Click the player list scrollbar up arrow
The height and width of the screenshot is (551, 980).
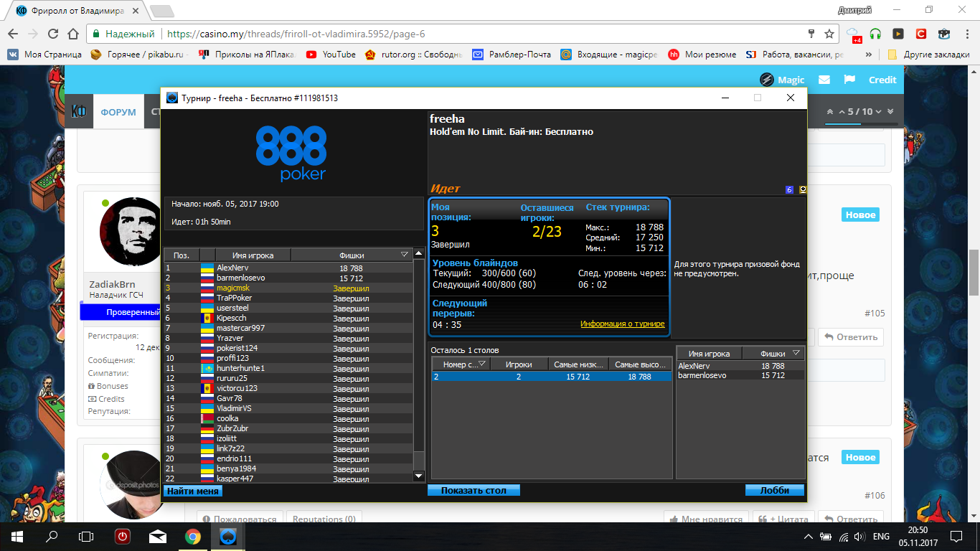coord(419,254)
